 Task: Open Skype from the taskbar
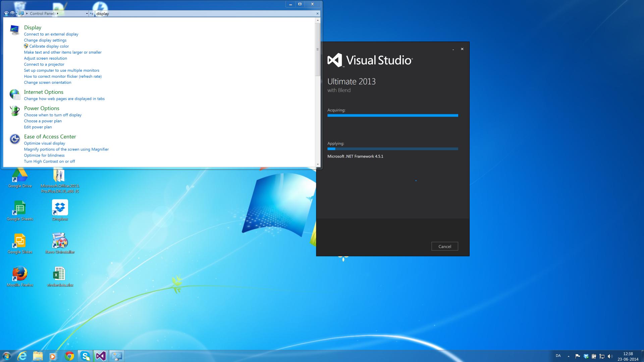coord(85,356)
